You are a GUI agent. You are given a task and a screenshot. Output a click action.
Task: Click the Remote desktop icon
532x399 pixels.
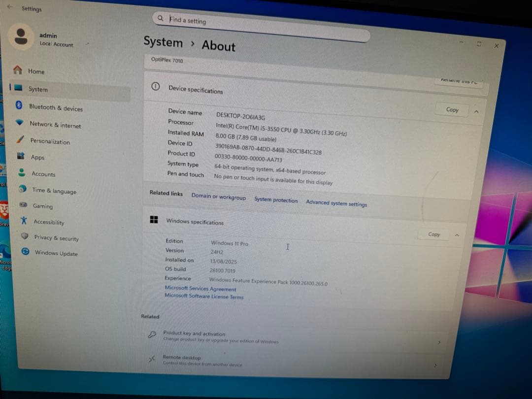click(x=152, y=359)
